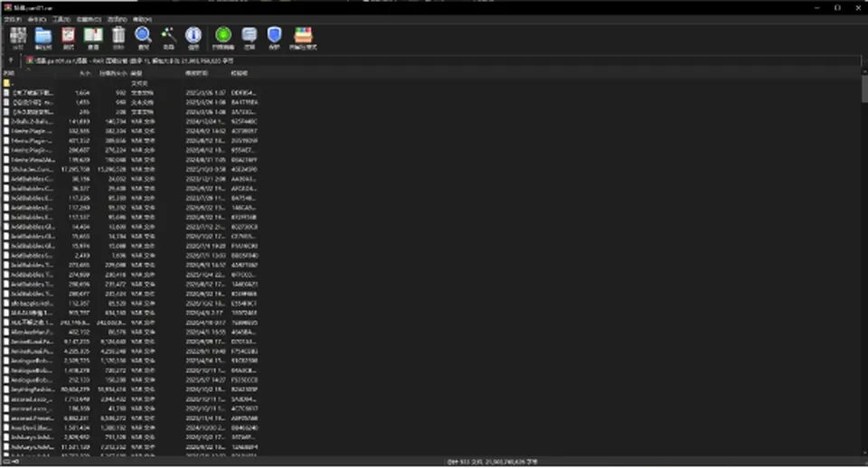
Task: Open the View (查看) book icon
Action: click(x=93, y=36)
